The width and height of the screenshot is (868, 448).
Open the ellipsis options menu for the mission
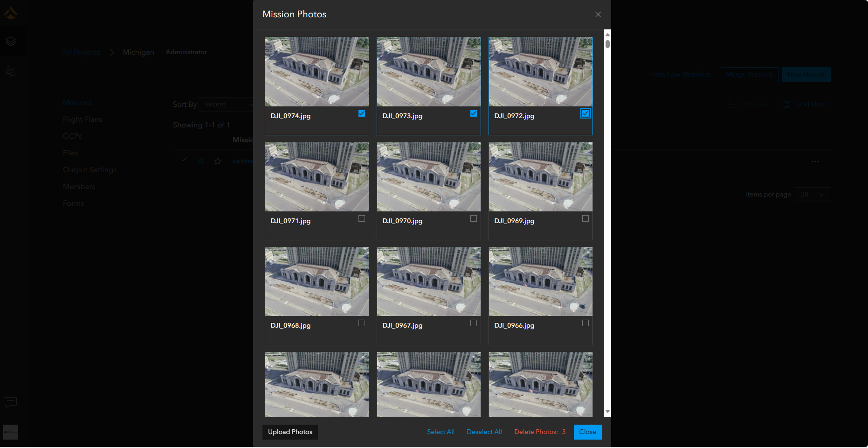click(x=815, y=161)
